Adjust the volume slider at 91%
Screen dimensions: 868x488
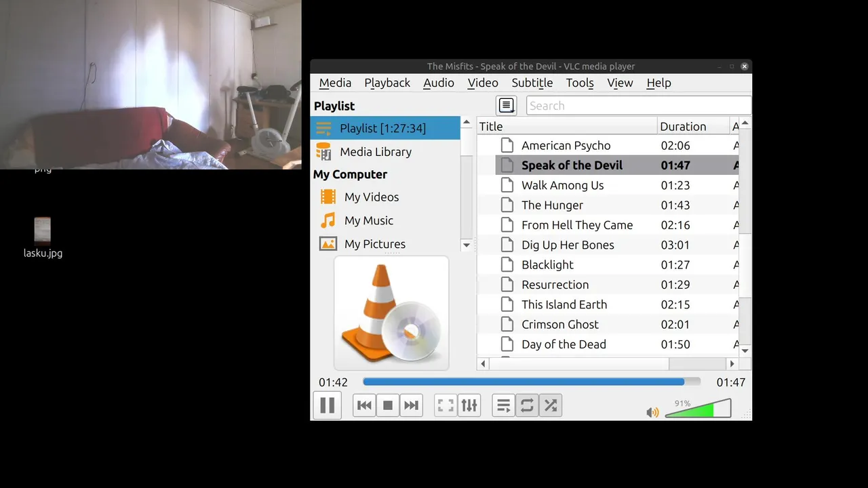[x=698, y=408]
